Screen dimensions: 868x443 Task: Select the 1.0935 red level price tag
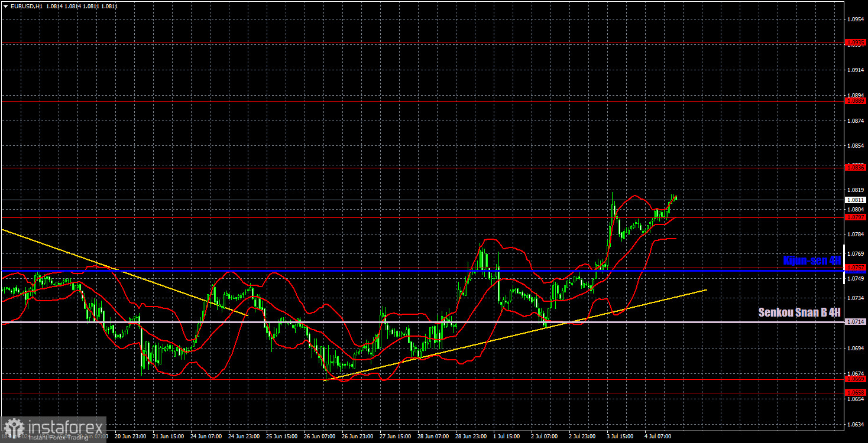[856, 43]
